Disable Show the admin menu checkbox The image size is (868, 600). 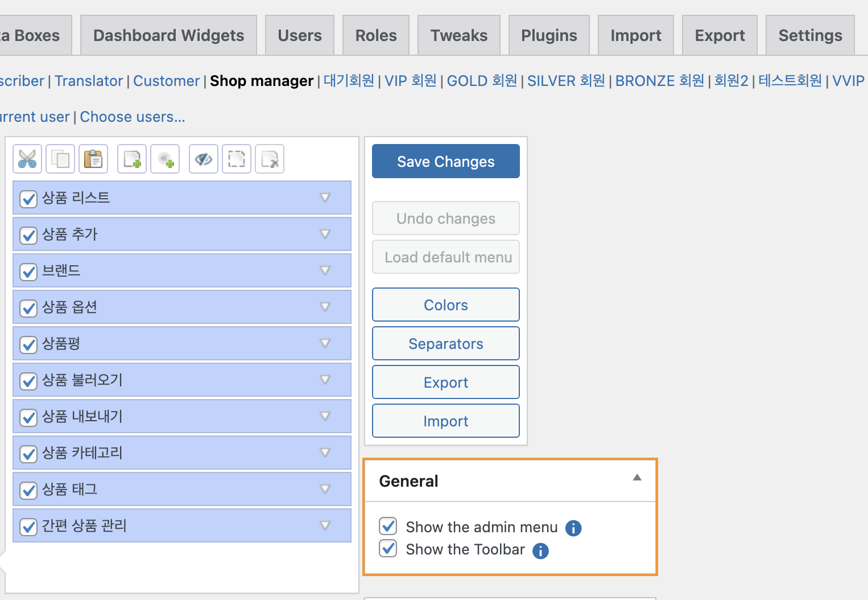388,526
